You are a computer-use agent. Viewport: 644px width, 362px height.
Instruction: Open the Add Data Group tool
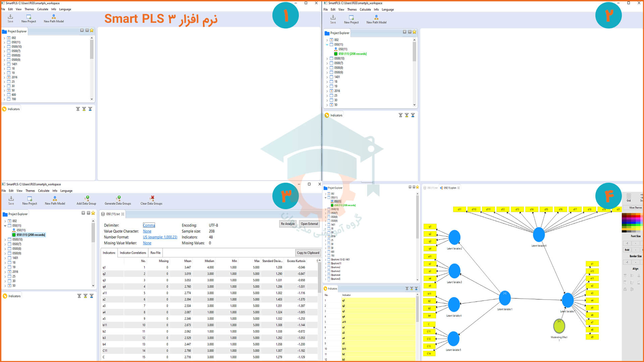[86, 199]
